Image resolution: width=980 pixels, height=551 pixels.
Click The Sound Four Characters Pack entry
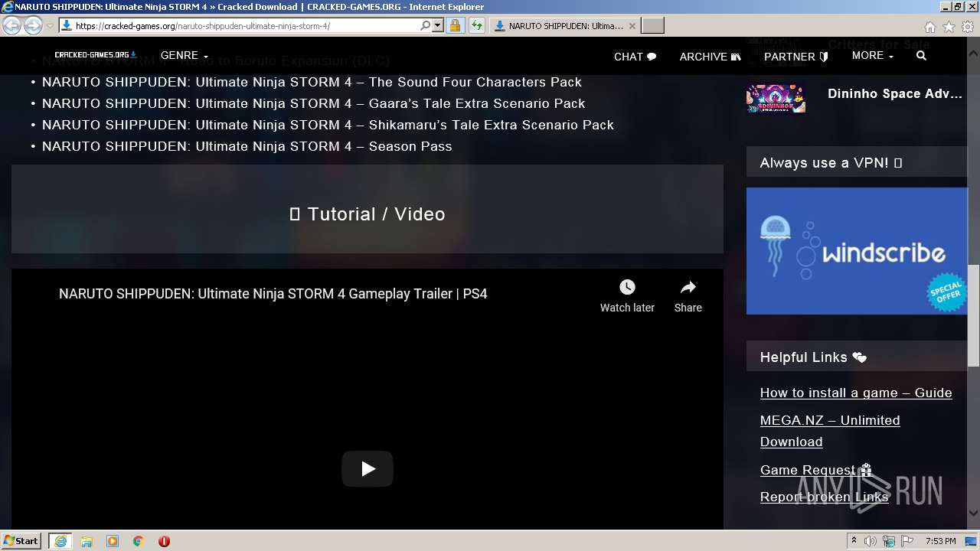click(312, 82)
